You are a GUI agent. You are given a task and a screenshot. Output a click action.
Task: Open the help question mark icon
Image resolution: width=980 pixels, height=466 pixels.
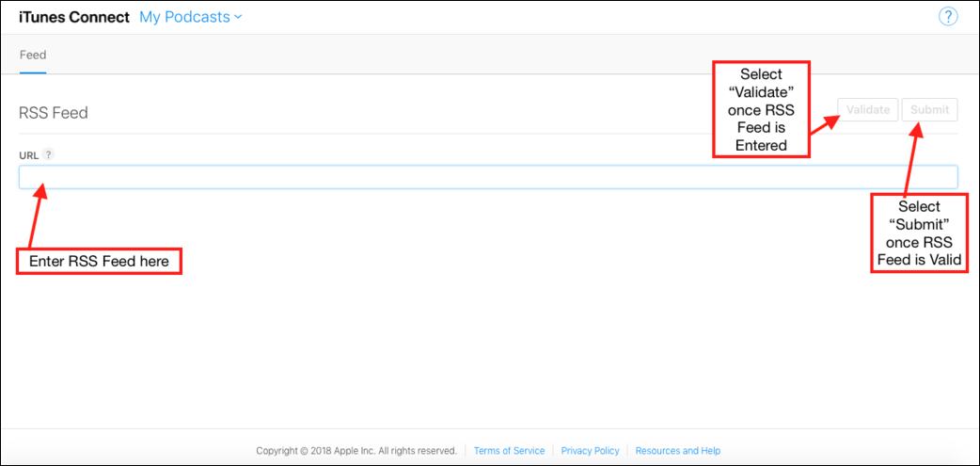948,17
